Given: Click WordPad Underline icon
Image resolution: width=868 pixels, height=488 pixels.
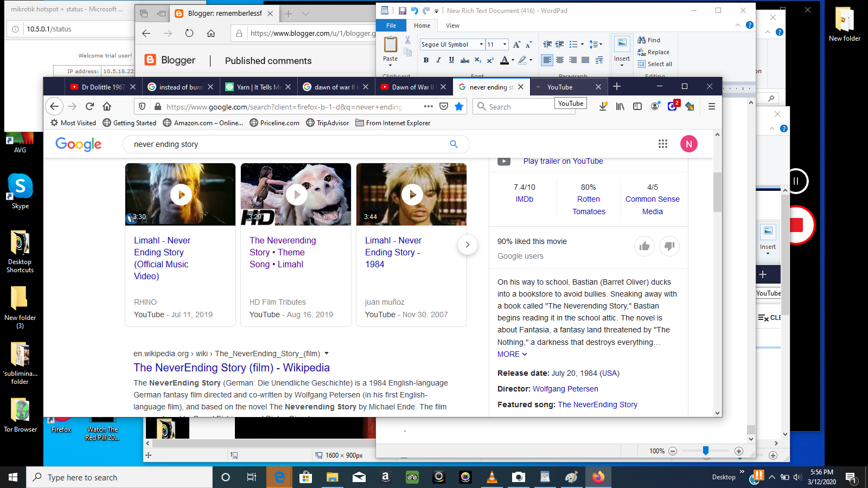Looking at the screenshot, I should 451,60.
